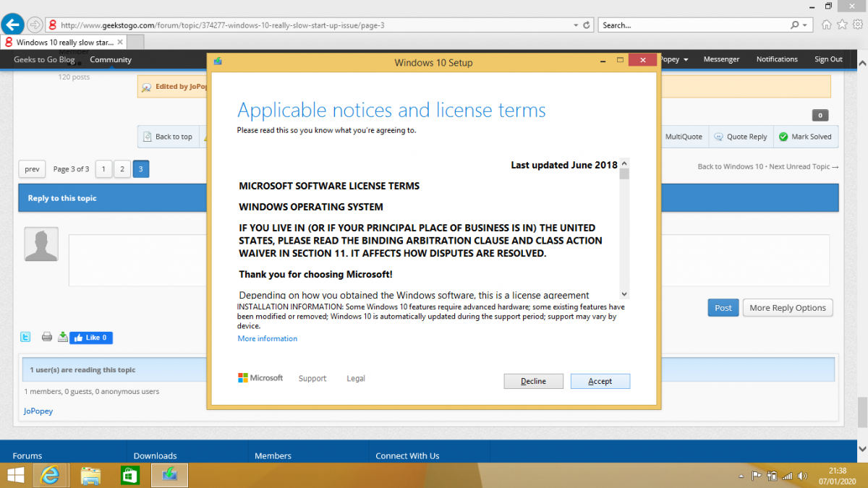Click the green checkmark icon for Mark Solved
The width and height of the screenshot is (868, 488).
[783, 137]
